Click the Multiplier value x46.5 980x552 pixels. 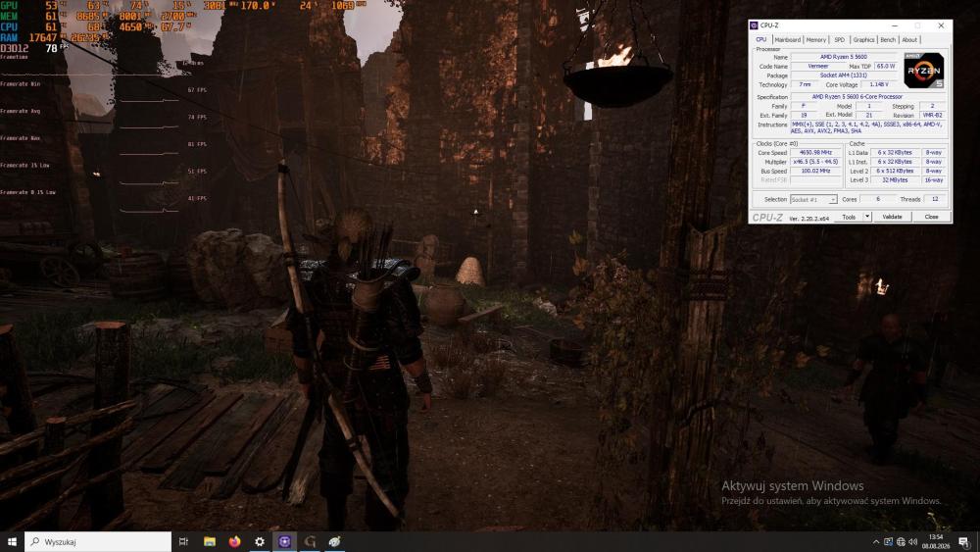(x=815, y=162)
